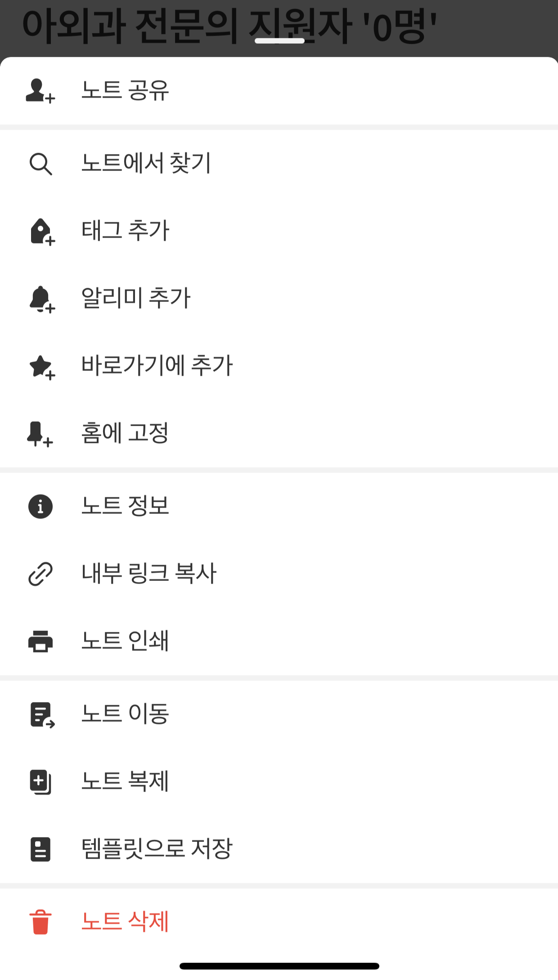Screen dimensions: 558x980
Task: Tap the add tag icon
Action: 42,232
